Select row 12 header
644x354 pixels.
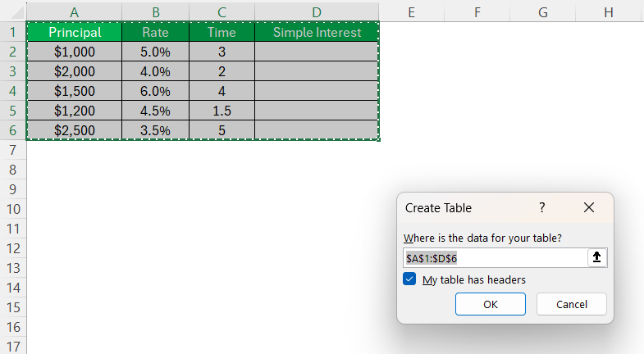click(13, 248)
